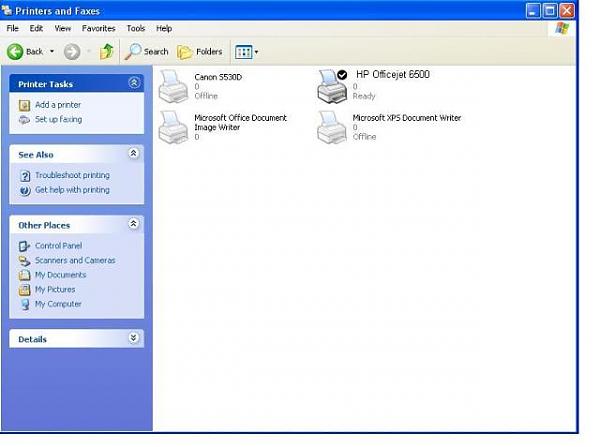Screen dimensions: 600x447
Task: Collapse the See Also panel
Action: [x=134, y=153]
